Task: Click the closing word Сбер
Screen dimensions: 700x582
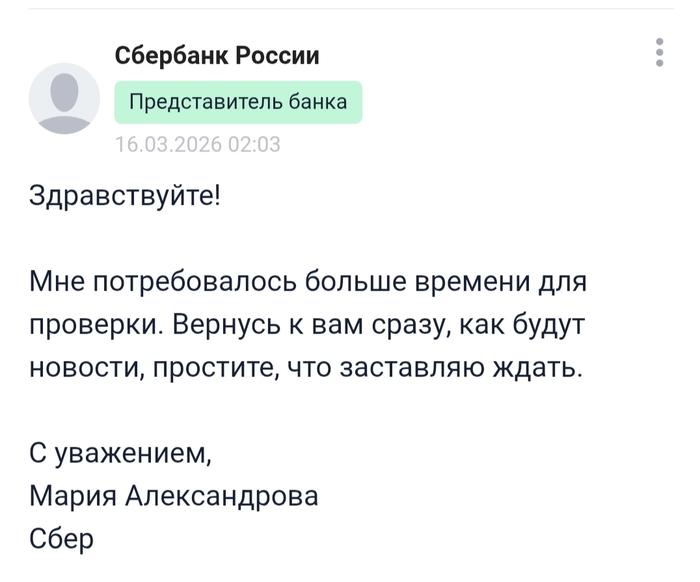Action: coord(61,540)
